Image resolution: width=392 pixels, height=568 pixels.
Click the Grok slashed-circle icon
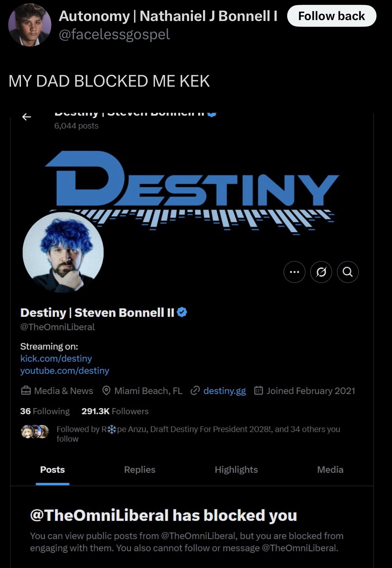(321, 272)
